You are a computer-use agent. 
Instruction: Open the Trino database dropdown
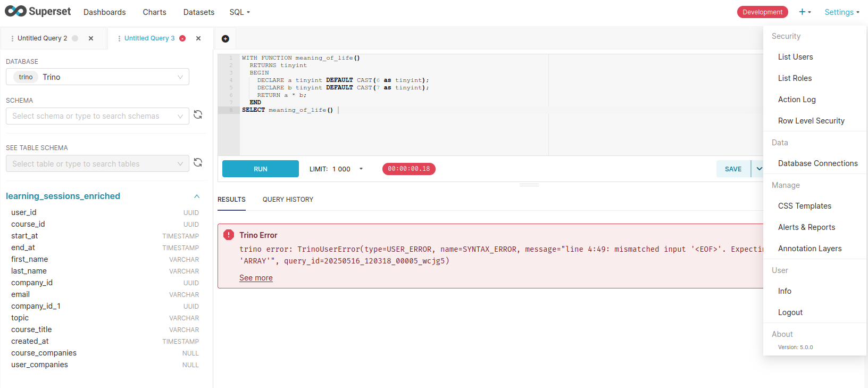(x=97, y=77)
